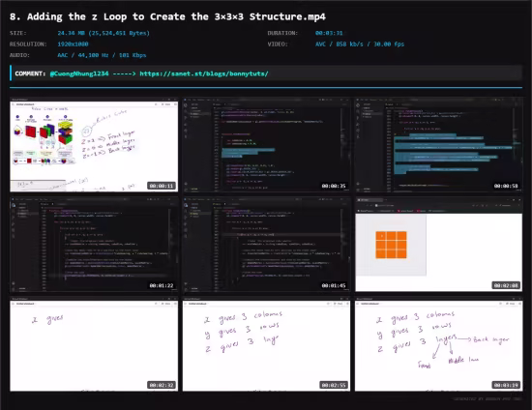Open the thumbnail at timestamp 00:00:58
Screen dimensions: 532x410
coord(438,145)
